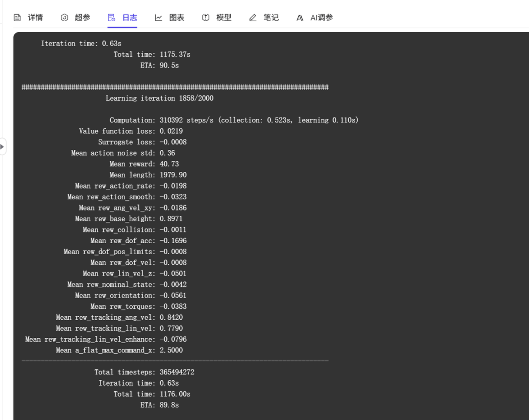Click the Value function loss 0.0219 value
529x420 pixels.
pyautogui.click(x=171, y=131)
